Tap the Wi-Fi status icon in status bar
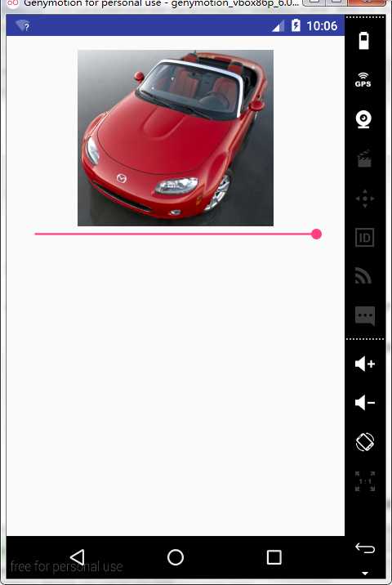Image resolution: width=392 pixels, height=585 pixels. click(x=23, y=26)
